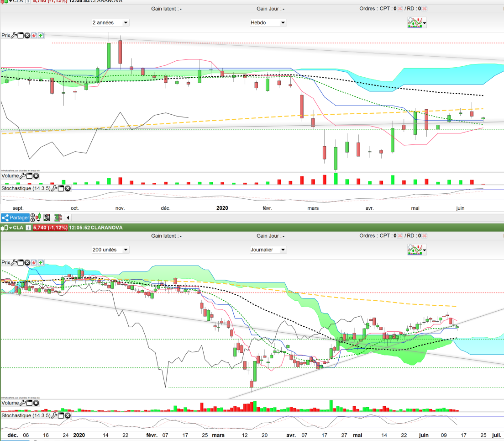Maximize lower Volume panel window icon
Screen dimensions: 504x441
pyautogui.click(x=29, y=403)
